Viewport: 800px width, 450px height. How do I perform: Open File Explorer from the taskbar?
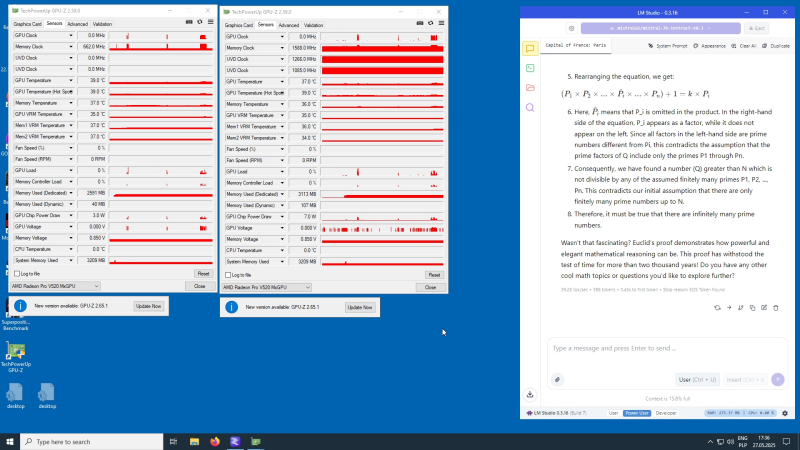tap(194, 441)
